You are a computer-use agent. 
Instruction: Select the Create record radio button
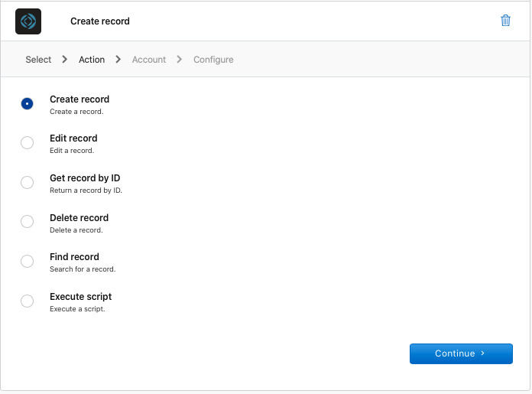27,103
